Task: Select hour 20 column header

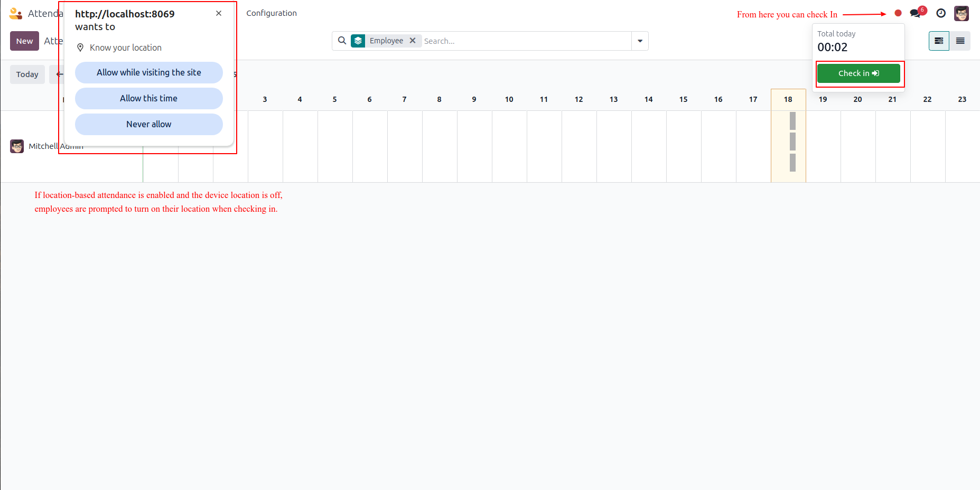Action: (x=858, y=99)
